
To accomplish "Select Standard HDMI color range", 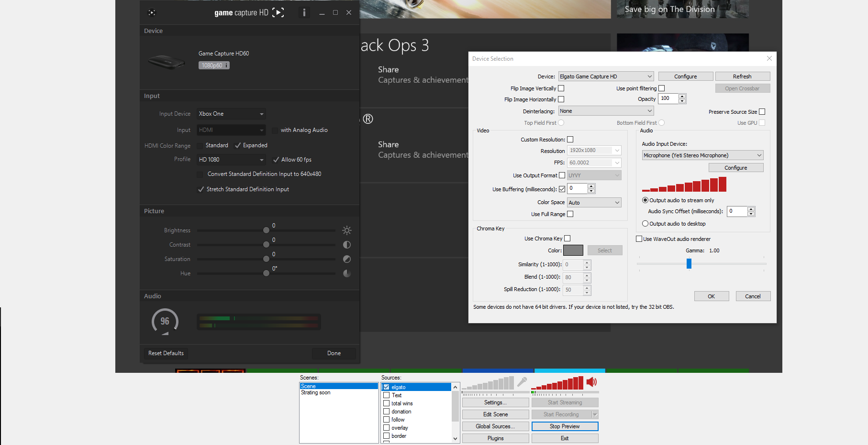I will 200,145.
